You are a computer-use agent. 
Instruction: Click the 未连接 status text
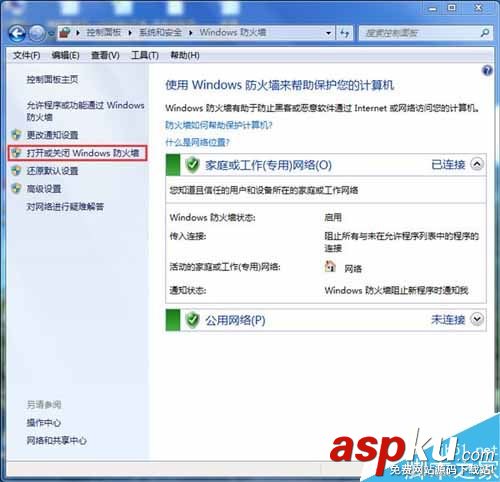448,320
